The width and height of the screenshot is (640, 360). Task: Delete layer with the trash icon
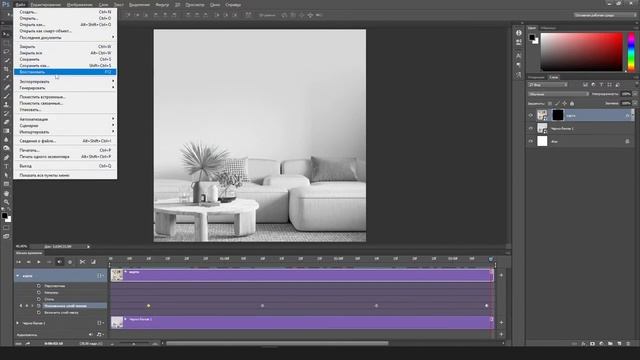click(628, 344)
